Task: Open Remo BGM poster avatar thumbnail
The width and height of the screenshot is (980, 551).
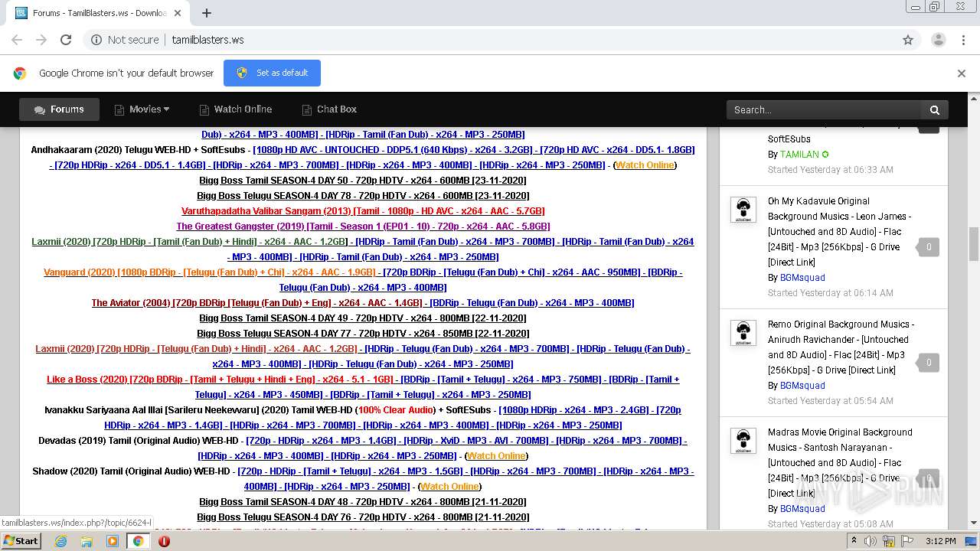Action: (x=743, y=332)
